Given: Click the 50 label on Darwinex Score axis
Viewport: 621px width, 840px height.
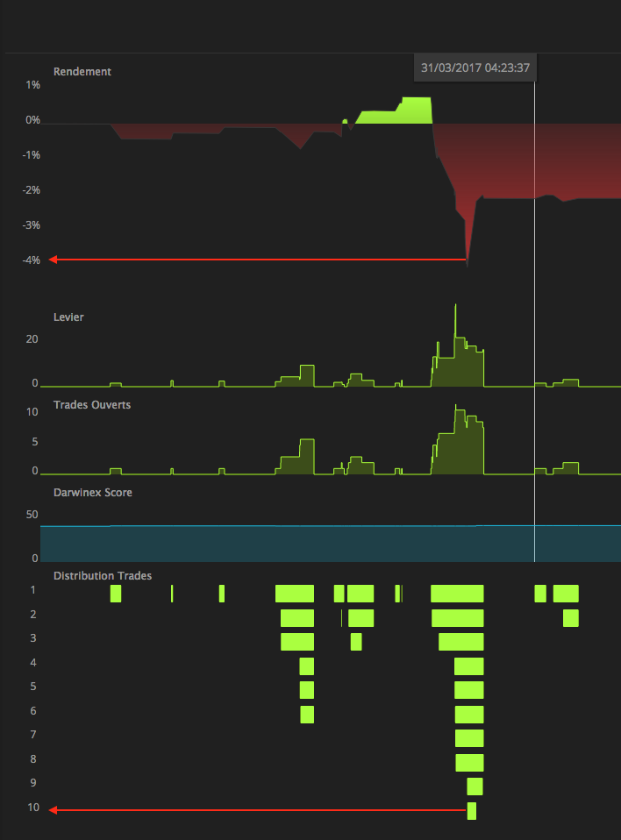Looking at the screenshot, I should coord(32,515).
